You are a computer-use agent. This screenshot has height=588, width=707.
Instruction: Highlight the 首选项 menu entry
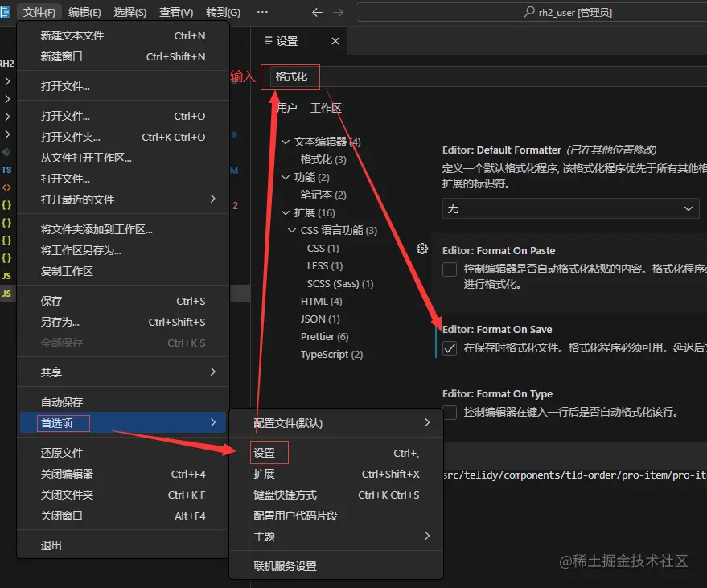click(x=122, y=422)
